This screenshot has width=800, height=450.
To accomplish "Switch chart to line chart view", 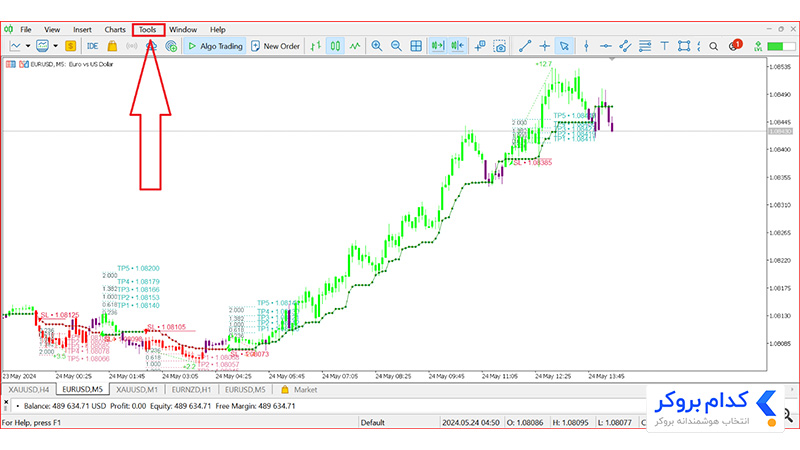I will 355,46.
